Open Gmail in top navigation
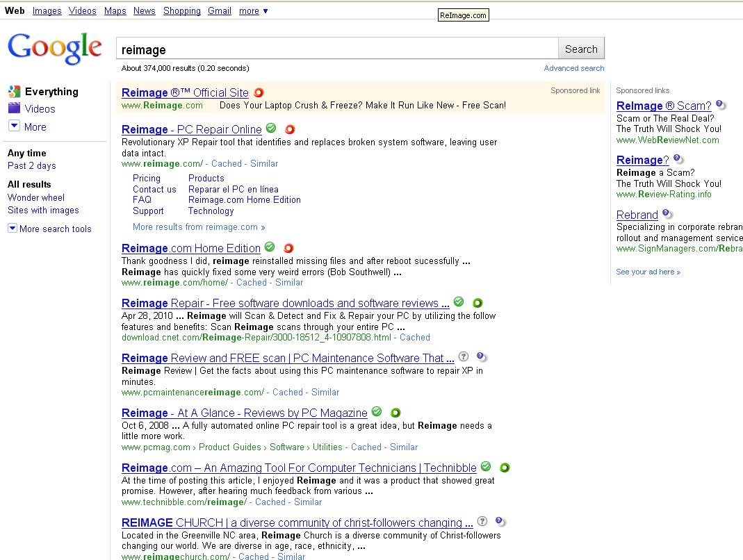 click(220, 11)
